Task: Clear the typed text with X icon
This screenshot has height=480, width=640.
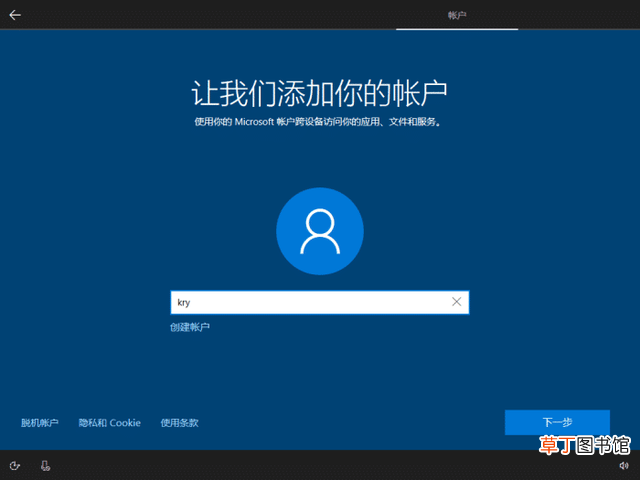Action: click(456, 302)
